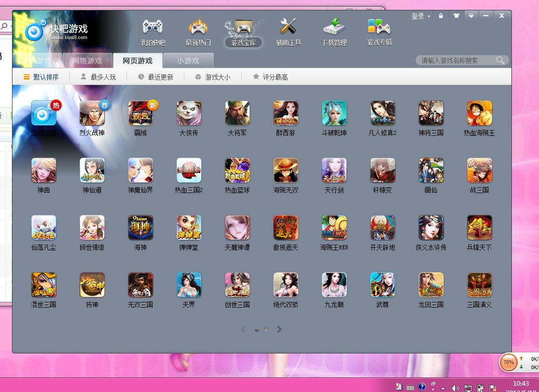The width and height of the screenshot is (539, 392).
Task: Click the lock icon in title bar
Action: [441, 16]
